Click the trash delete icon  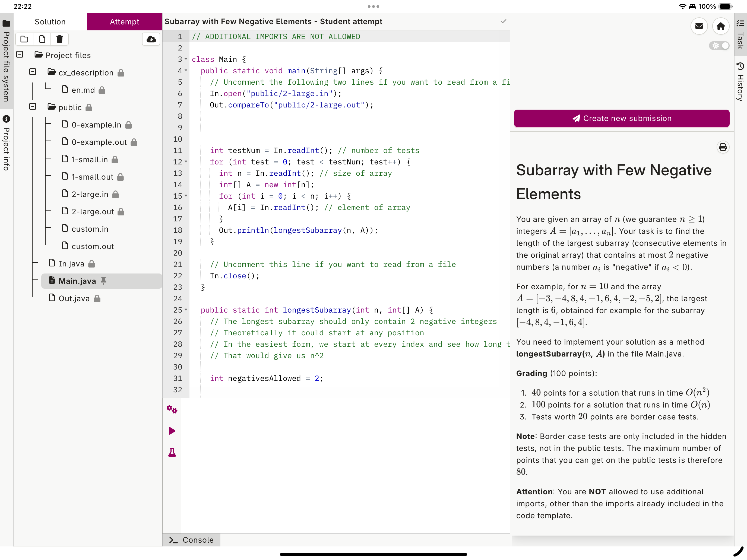click(60, 39)
